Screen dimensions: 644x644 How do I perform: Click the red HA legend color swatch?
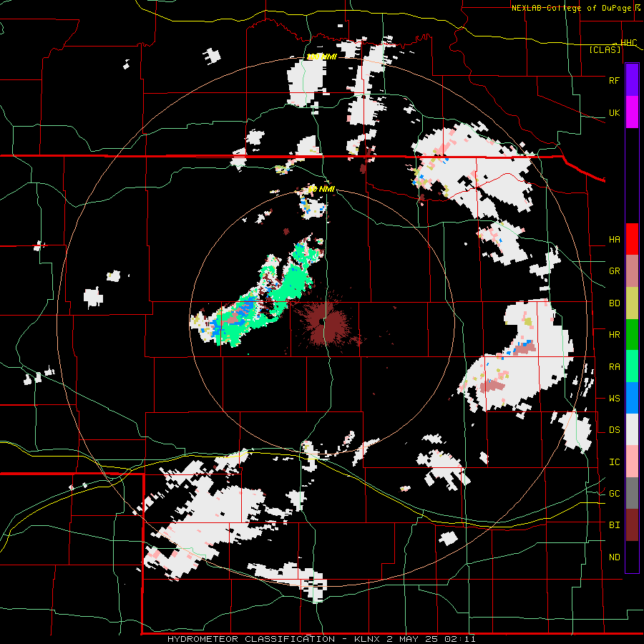pyautogui.click(x=632, y=239)
